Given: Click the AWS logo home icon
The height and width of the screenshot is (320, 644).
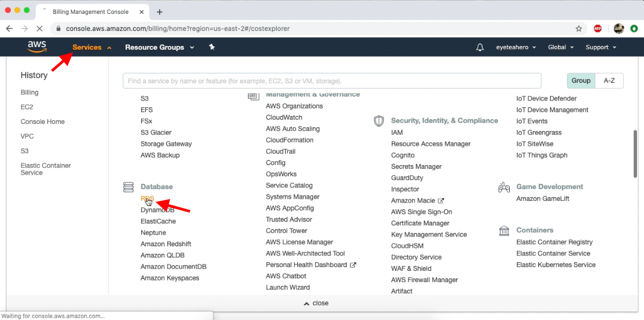Looking at the screenshot, I should point(37,47).
